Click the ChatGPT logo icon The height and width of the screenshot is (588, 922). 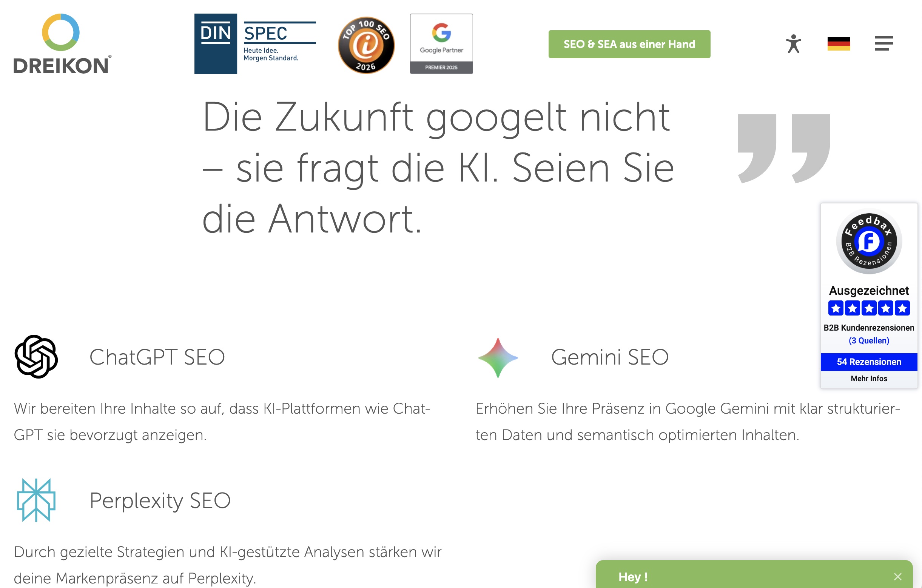click(36, 357)
